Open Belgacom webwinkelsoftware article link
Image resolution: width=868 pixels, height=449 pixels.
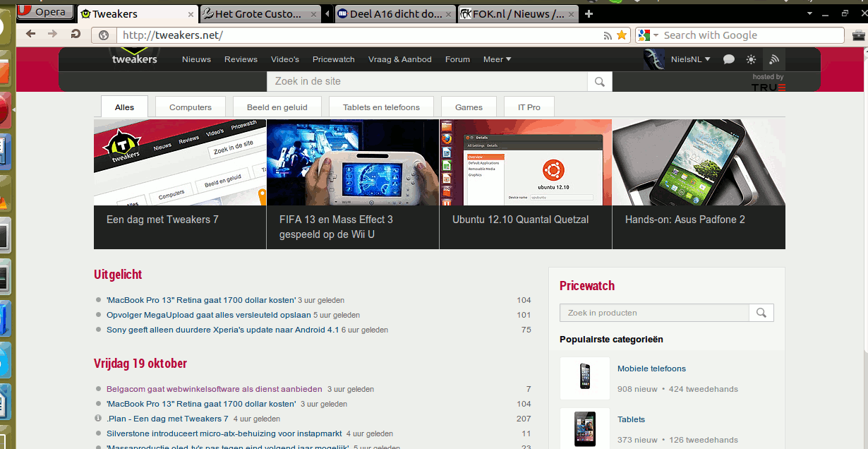point(215,389)
